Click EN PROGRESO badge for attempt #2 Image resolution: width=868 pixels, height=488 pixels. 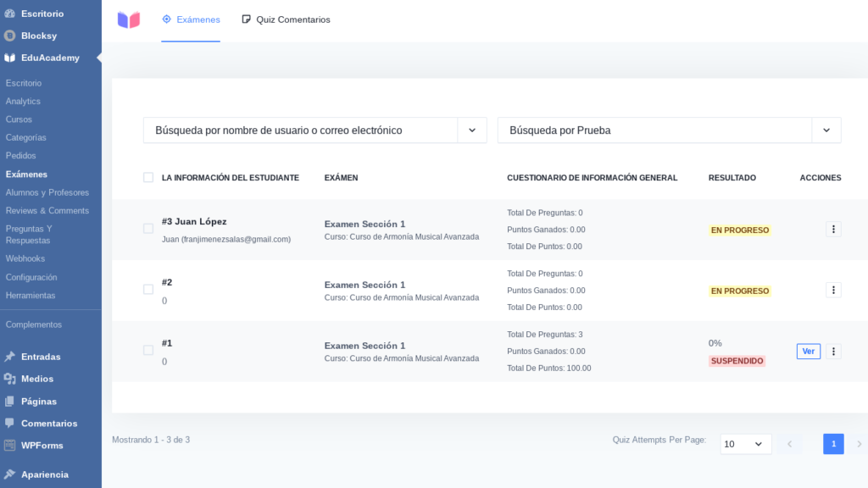[x=739, y=291]
